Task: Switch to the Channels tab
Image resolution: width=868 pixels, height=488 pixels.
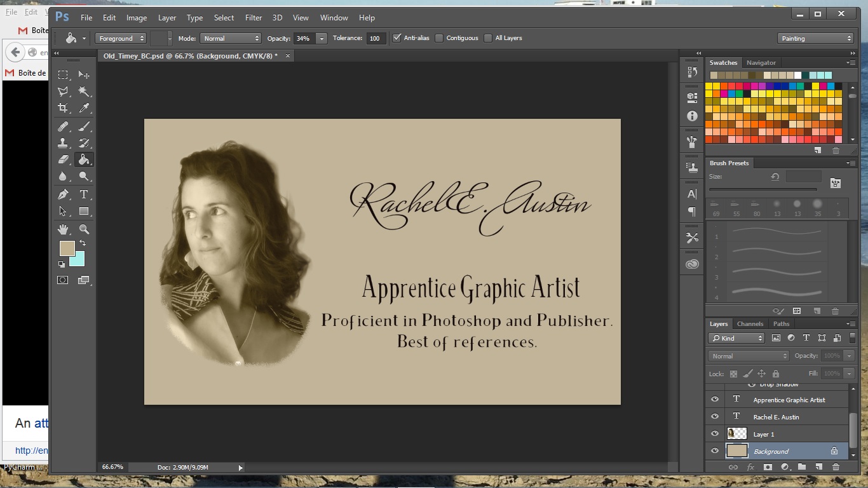Action: tap(750, 324)
